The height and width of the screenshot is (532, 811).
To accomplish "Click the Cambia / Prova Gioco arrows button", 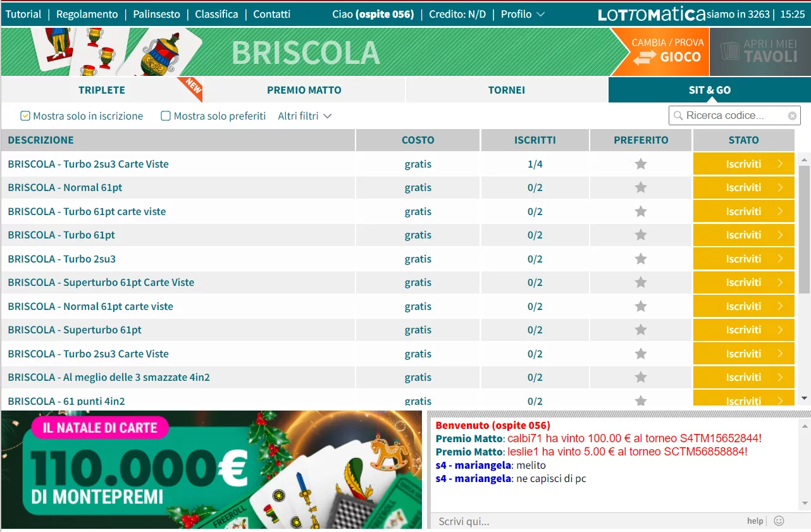I will [667, 52].
